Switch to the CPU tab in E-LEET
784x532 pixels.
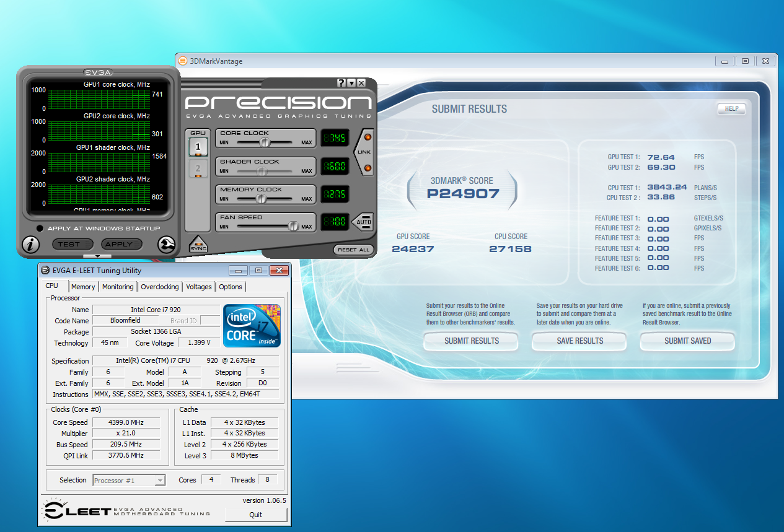coord(52,286)
